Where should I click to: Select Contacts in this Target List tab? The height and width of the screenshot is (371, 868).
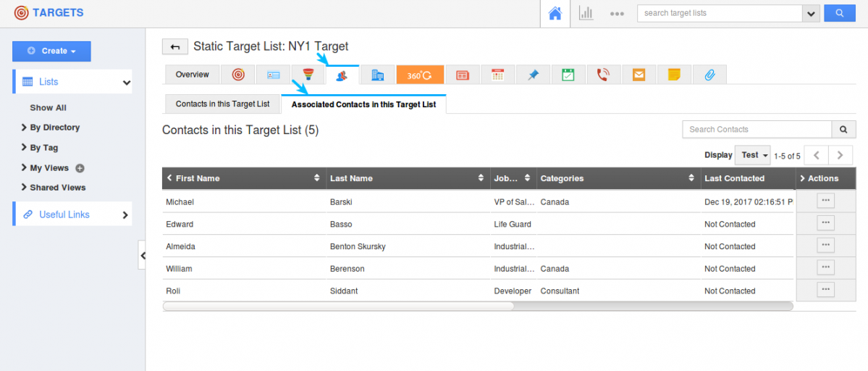coord(222,104)
